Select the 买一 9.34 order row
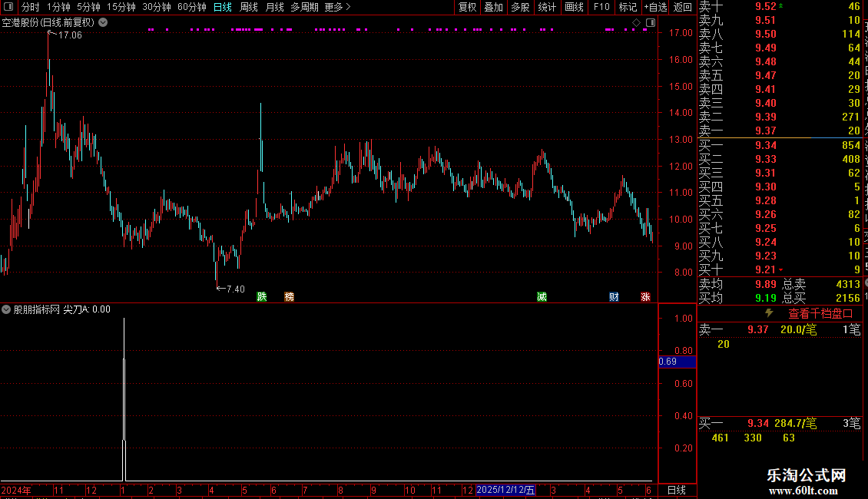 pos(780,145)
